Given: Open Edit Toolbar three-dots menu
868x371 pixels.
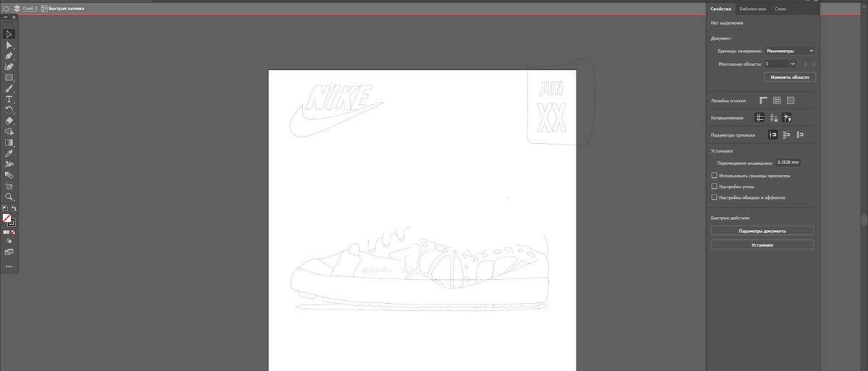Looking at the screenshot, I should tap(9, 267).
